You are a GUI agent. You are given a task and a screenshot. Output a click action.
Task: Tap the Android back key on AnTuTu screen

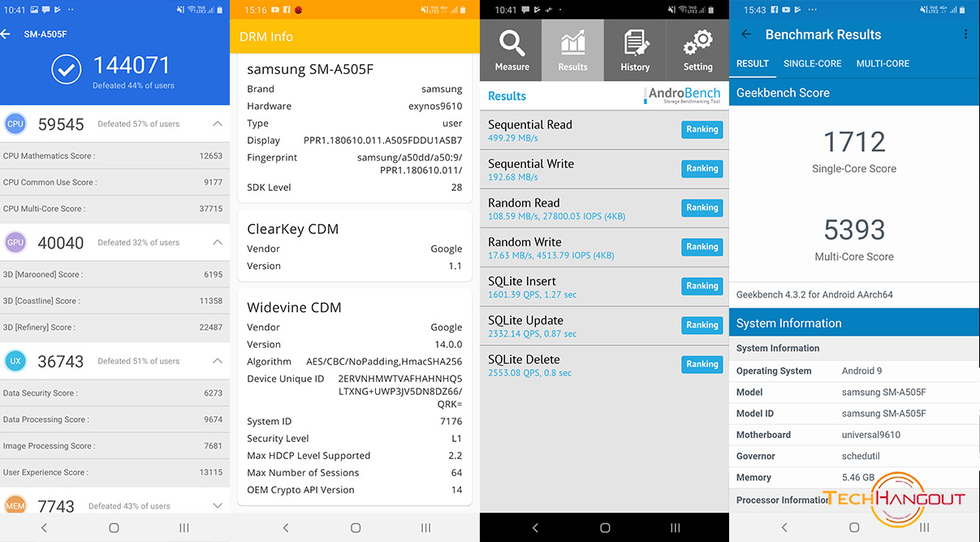[x=44, y=527]
